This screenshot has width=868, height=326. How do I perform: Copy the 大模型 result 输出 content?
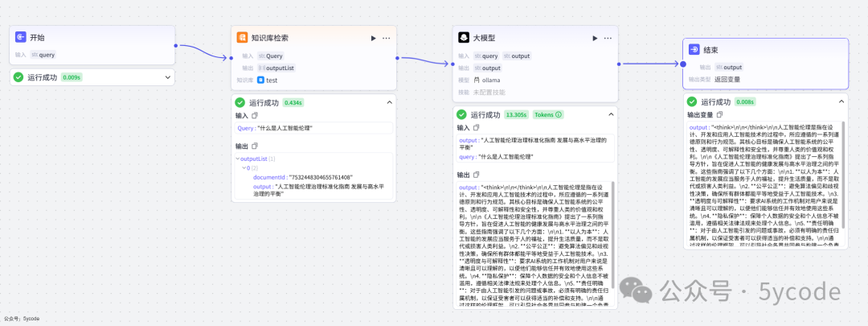click(476, 175)
